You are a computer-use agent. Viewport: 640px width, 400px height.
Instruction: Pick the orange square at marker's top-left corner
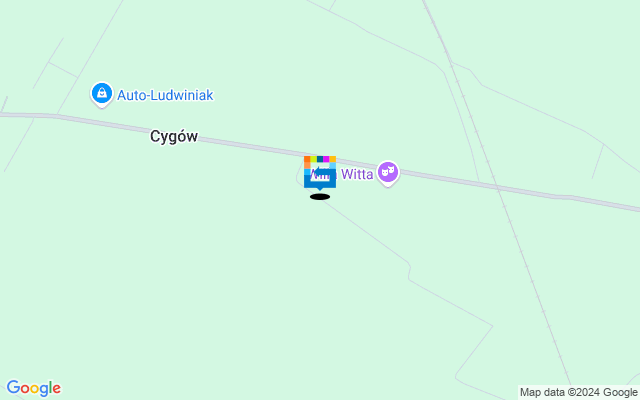click(x=307, y=159)
